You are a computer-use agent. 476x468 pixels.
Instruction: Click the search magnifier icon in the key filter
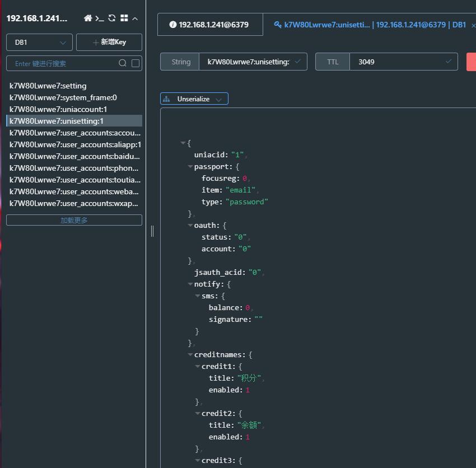point(122,63)
